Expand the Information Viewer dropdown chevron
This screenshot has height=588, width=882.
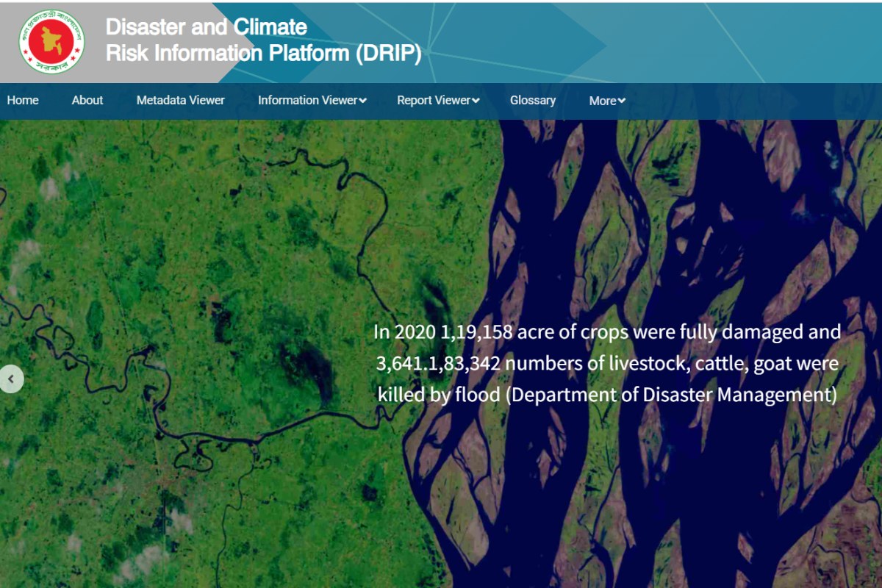tap(363, 101)
